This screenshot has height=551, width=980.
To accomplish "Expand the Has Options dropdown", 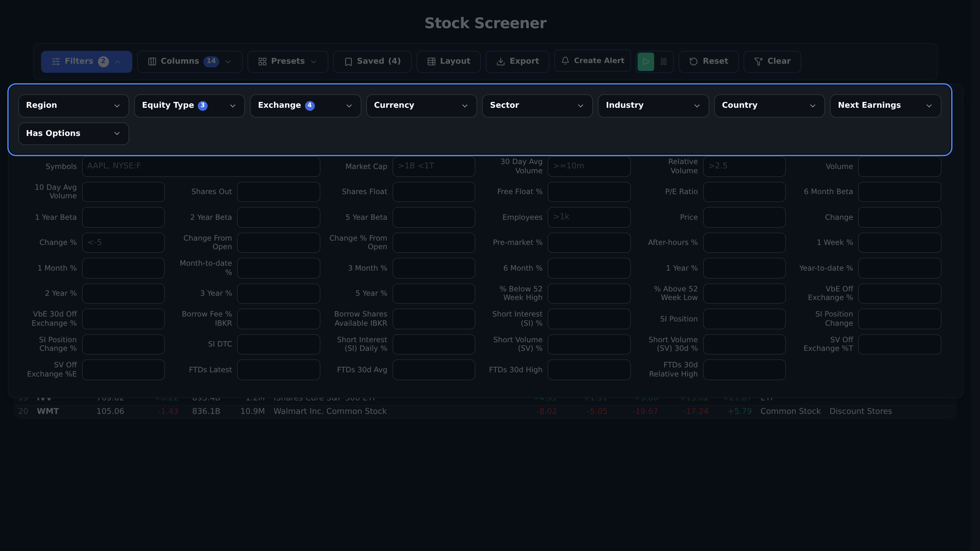I will [x=74, y=134].
